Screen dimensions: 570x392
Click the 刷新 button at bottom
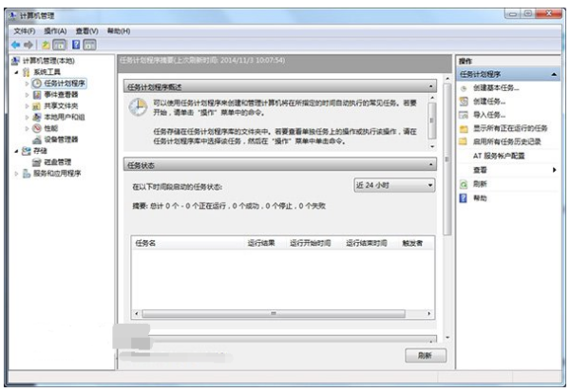[x=426, y=355]
